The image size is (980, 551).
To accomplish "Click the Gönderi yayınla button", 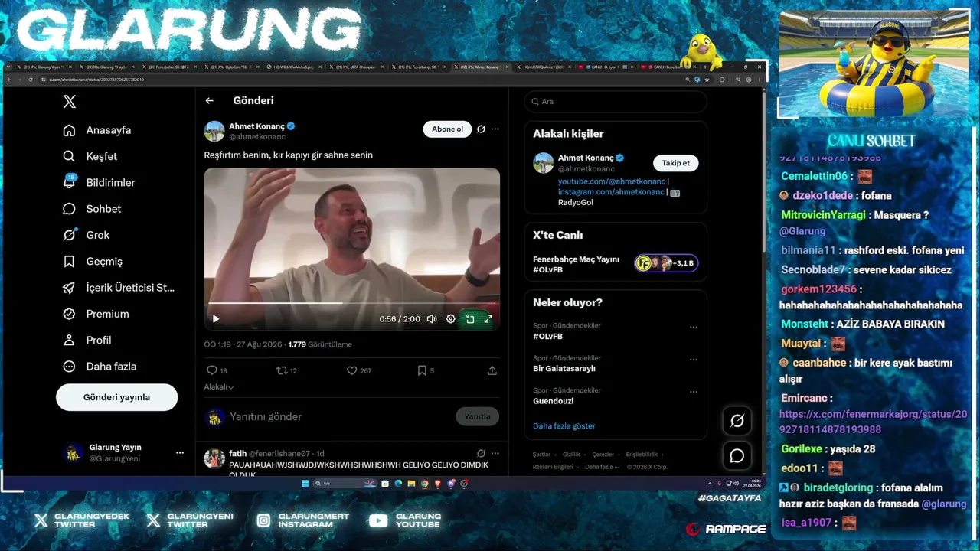I will (116, 397).
